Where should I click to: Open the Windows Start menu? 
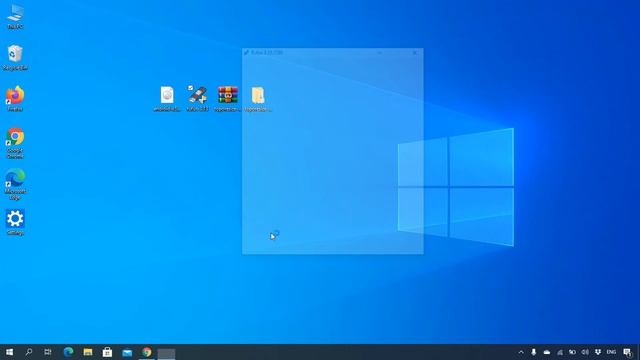click(9, 352)
